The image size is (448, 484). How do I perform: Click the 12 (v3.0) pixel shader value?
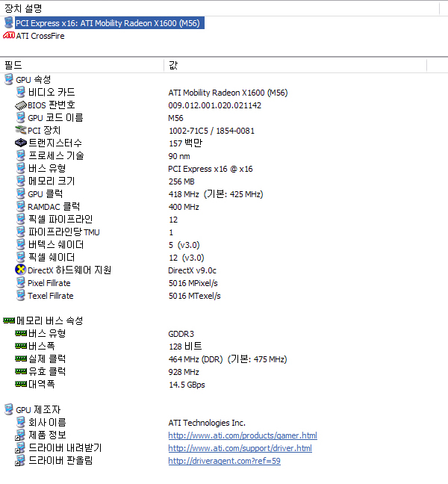tap(187, 258)
